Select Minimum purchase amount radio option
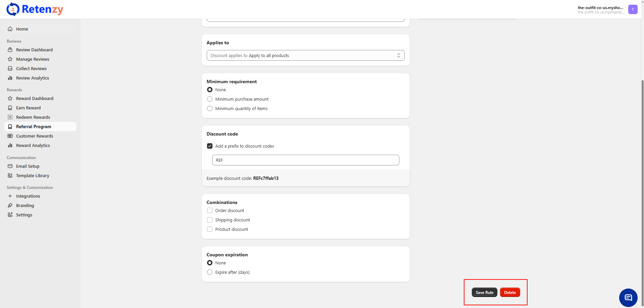The height and width of the screenshot is (308, 644). 210,99
